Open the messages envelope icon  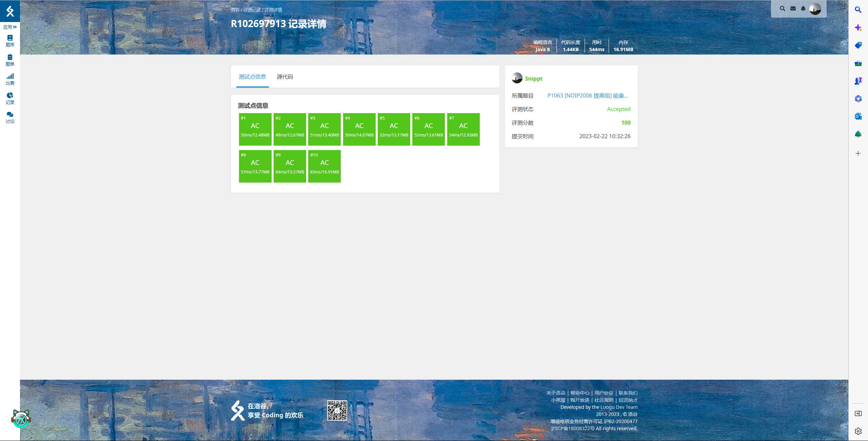pos(793,9)
